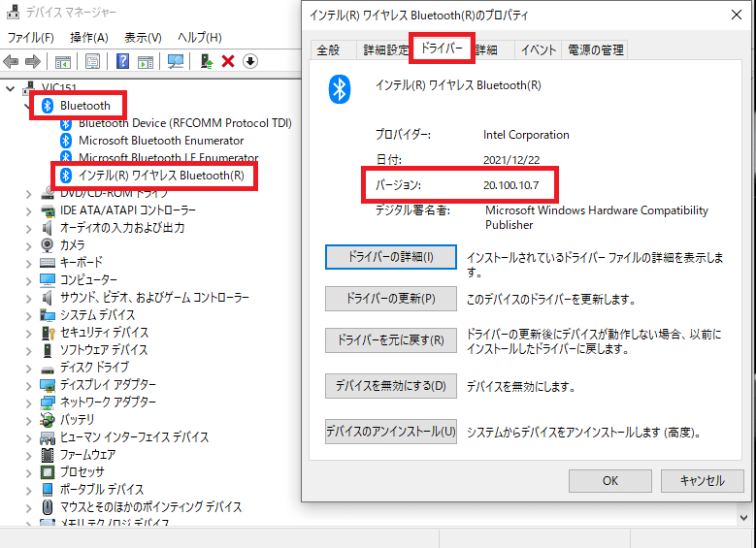Image resolution: width=756 pixels, height=548 pixels.
Task: Click the update driver toolbar icon
Action: [x=207, y=61]
